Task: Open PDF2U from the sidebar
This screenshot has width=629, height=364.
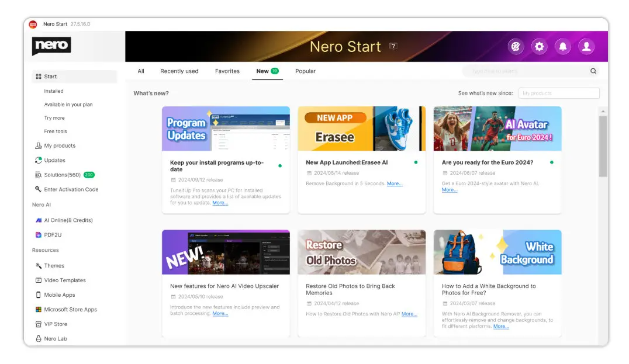Action: pyautogui.click(x=53, y=235)
